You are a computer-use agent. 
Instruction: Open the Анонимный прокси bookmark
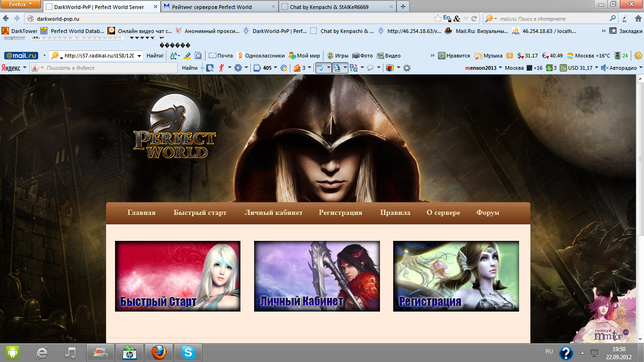tap(207, 31)
